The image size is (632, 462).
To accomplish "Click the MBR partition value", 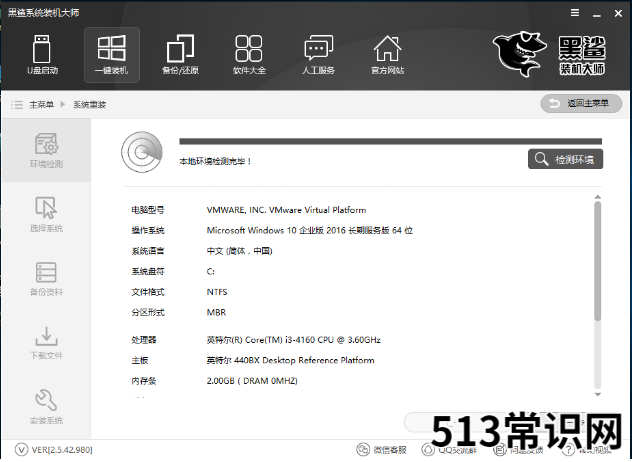I will pos(216,312).
